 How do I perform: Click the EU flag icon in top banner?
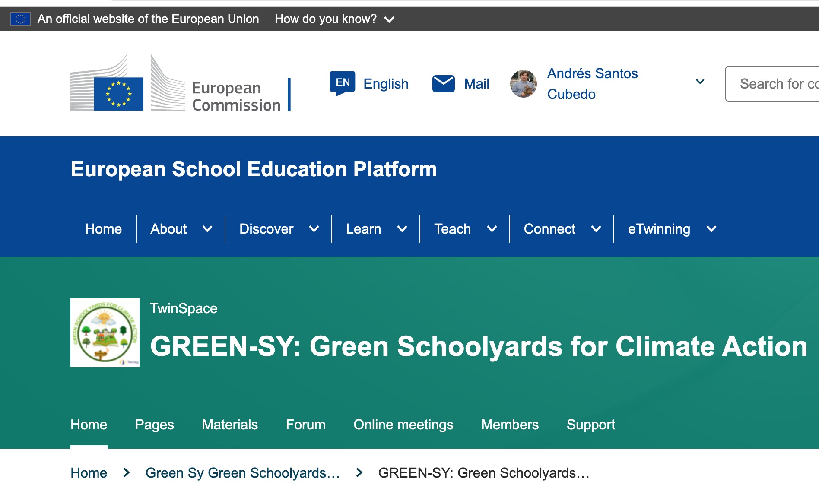(x=20, y=19)
